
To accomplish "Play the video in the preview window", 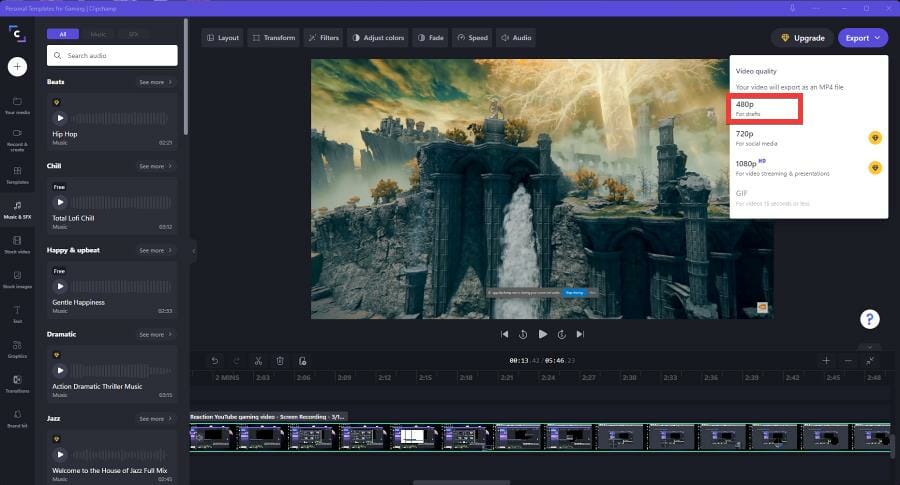I will [542, 334].
